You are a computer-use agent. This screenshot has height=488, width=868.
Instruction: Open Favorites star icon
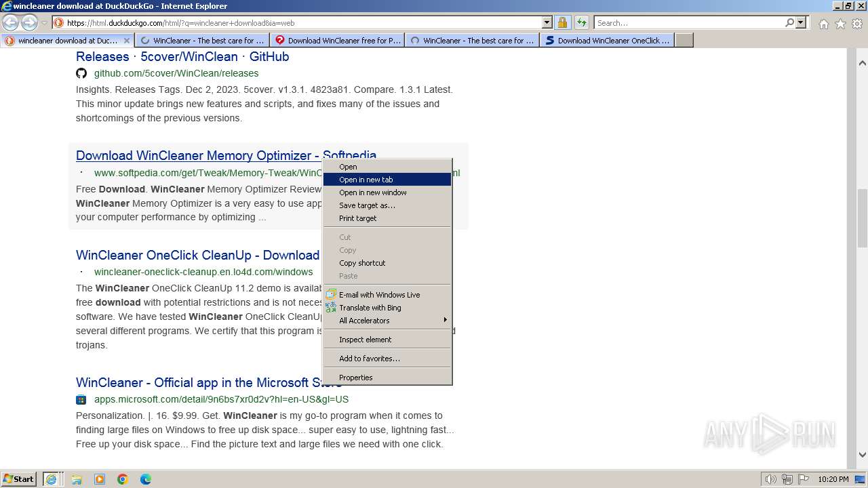point(840,24)
